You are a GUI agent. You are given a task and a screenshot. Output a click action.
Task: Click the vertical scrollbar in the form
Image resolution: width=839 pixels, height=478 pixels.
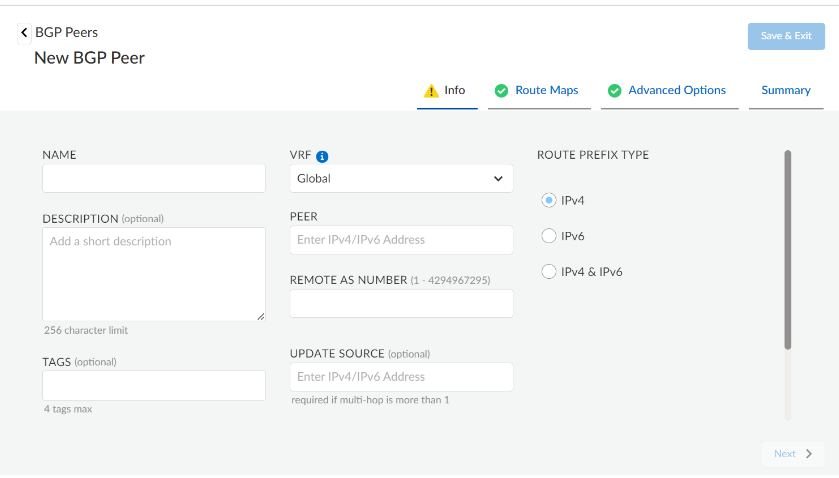[x=788, y=250]
